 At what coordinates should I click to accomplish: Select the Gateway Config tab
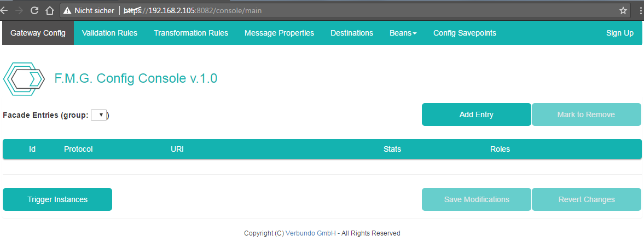(x=38, y=33)
